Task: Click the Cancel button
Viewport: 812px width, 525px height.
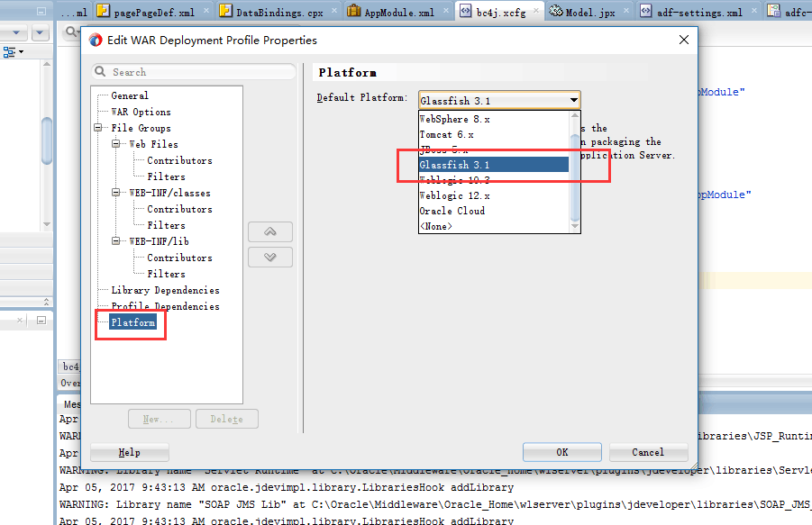Action: [648, 452]
